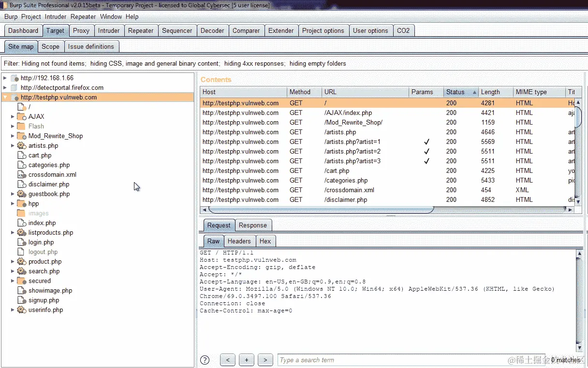Expand the http://192.168.1.66 tree node
This screenshot has height=368, width=588.
click(5, 78)
